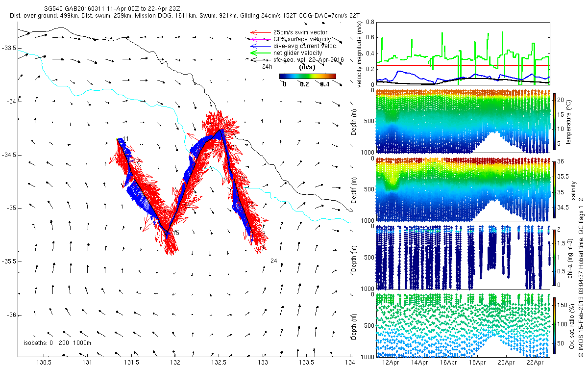Click the red 0.25 m/s line in the velocity plot
The height and width of the screenshot is (368, 588).
[x=463, y=65]
